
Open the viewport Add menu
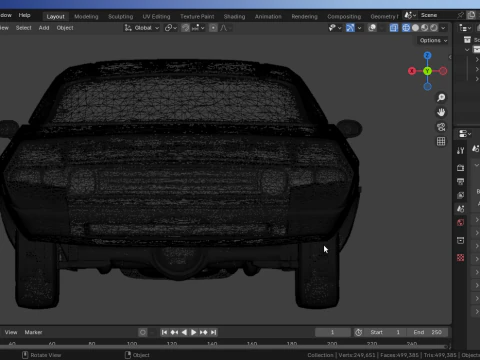point(44,28)
